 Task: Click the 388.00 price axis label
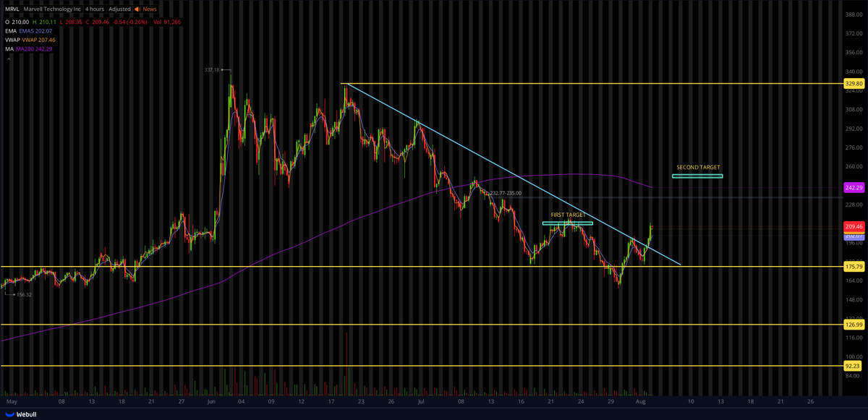tap(854, 14)
